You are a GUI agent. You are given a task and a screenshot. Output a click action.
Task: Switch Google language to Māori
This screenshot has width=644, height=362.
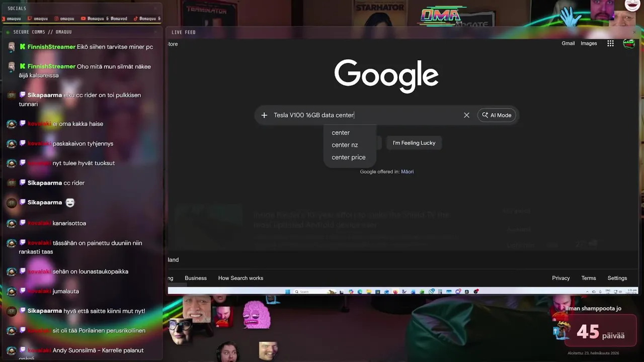tap(408, 171)
